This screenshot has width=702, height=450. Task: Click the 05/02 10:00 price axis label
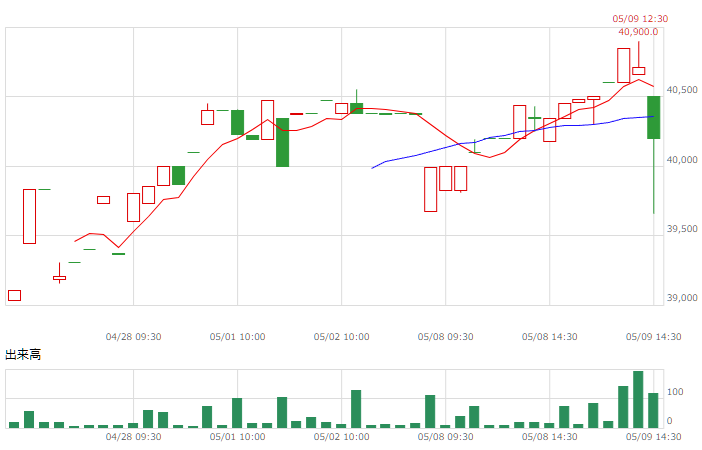[x=342, y=337]
